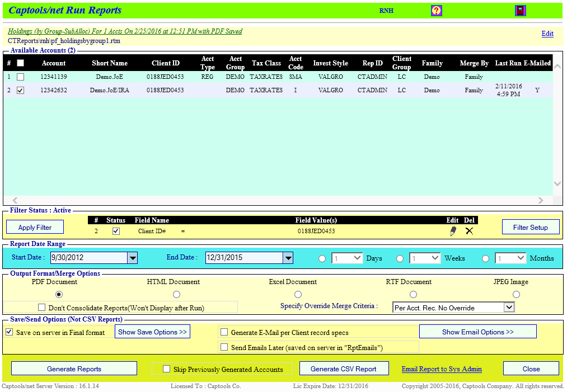
Task: Click the Apply Filter button
Action: 35,226
